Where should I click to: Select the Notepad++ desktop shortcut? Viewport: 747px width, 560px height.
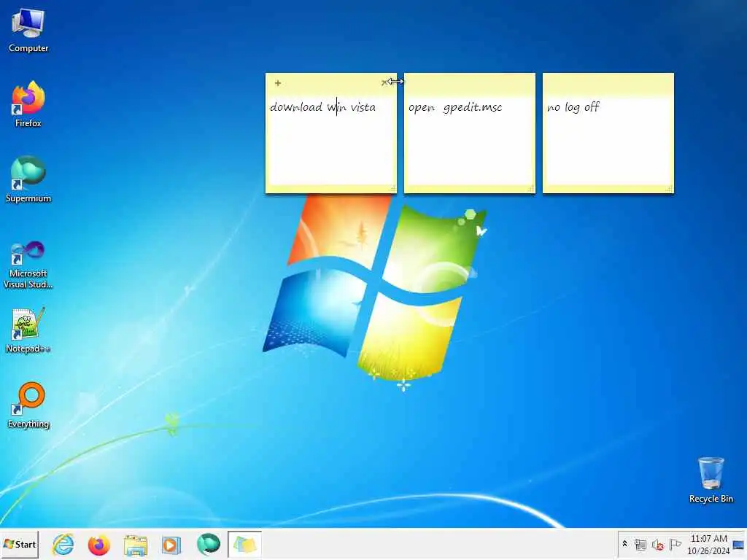pyautogui.click(x=28, y=330)
